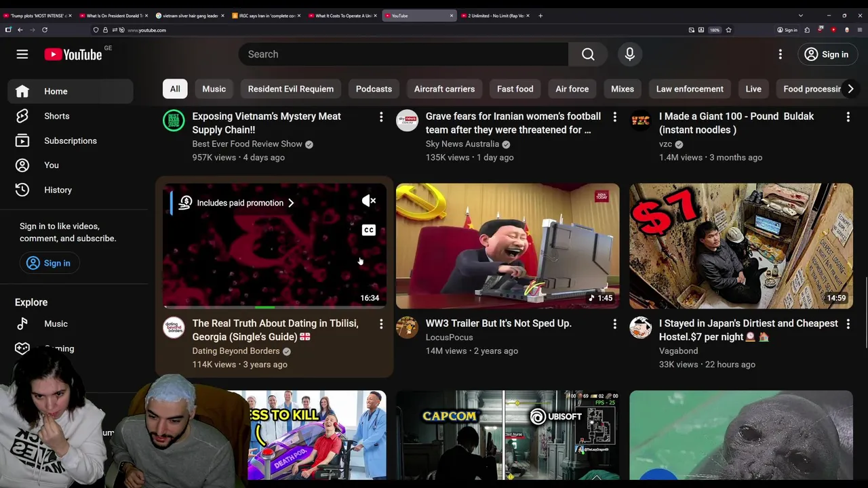The height and width of the screenshot is (488, 868).
Task: Toggle captions on the preview video
Action: click(x=369, y=230)
